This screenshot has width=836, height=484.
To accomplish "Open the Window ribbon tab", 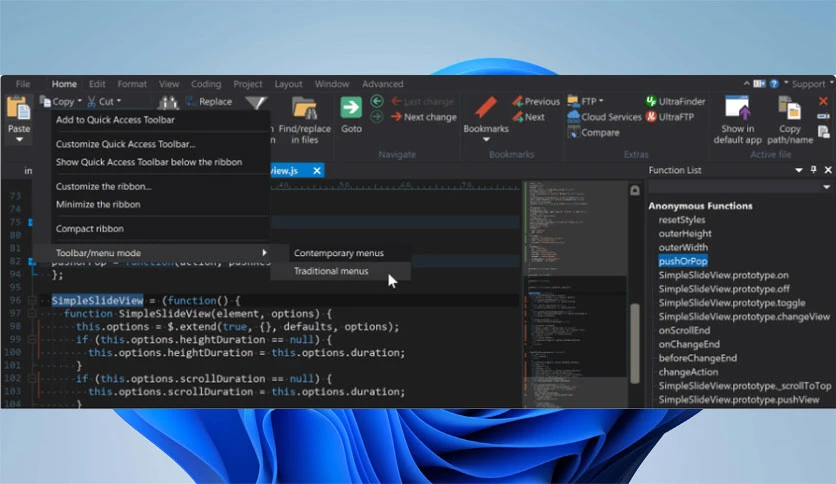I will (x=332, y=84).
